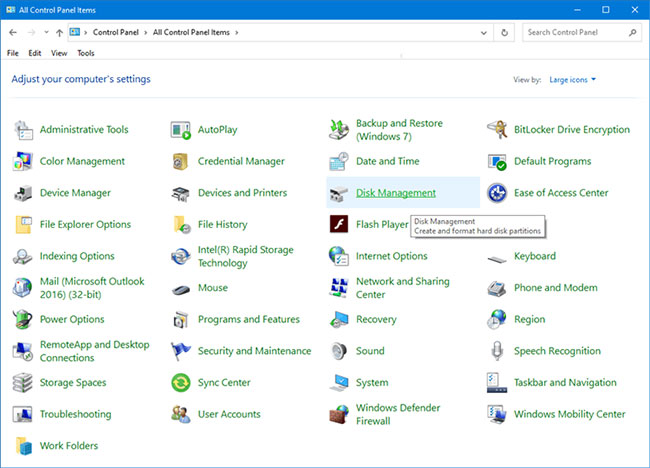The image size is (650, 468).
Task: Click Control Panel breadcrumb link
Action: 116,32
